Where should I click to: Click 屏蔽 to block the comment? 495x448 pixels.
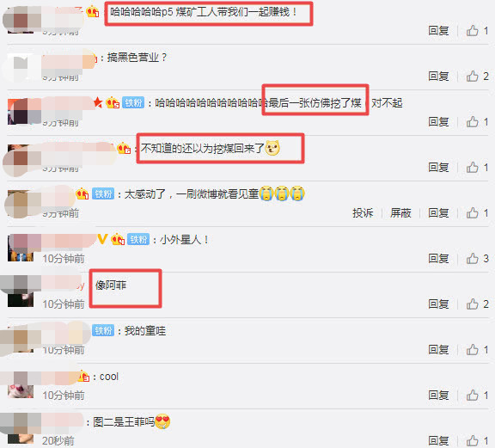tap(400, 213)
